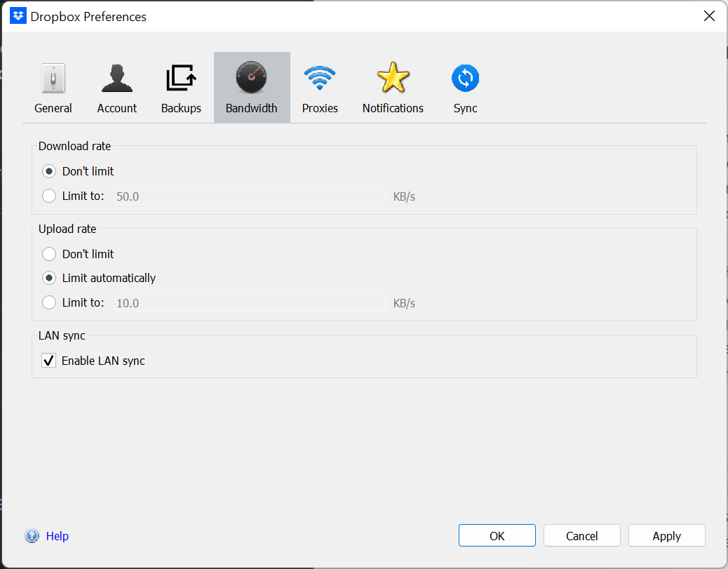Click the Apply button

coord(667,535)
